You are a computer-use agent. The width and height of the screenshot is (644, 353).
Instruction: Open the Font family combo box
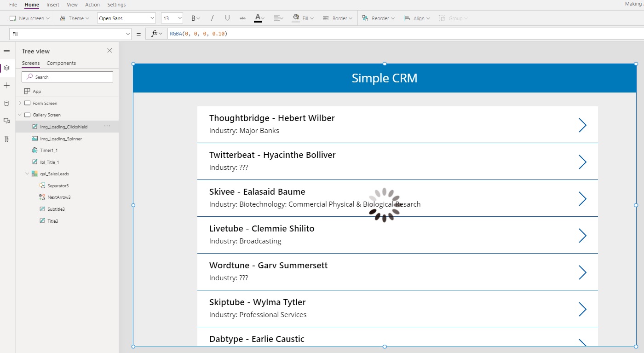(x=126, y=17)
